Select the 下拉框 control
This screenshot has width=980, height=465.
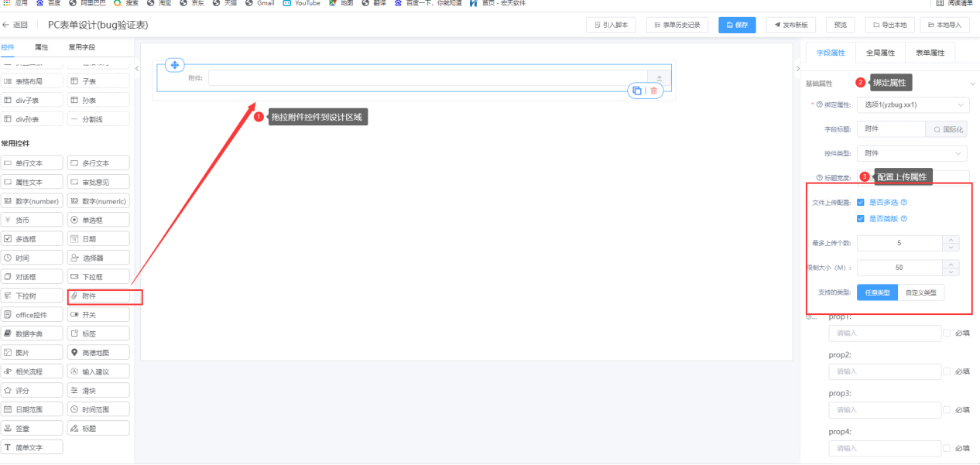(98, 276)
